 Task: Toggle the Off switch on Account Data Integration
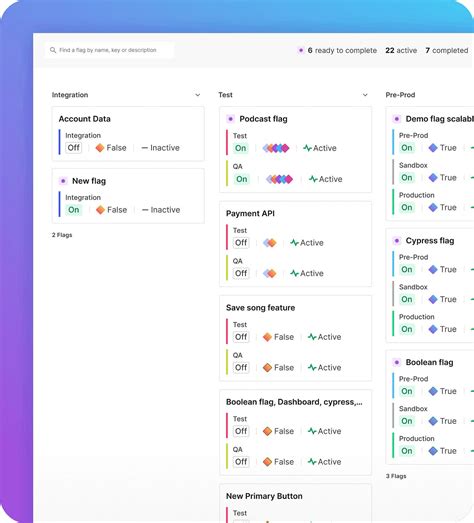click(x=73, y=148)
